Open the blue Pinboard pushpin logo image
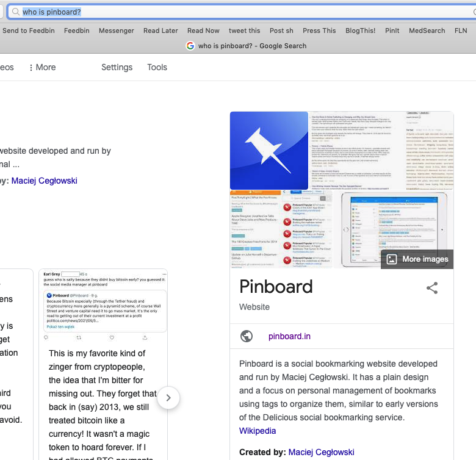Image resolution: width=476 pixels, height=460 pixels. point(269,151)
